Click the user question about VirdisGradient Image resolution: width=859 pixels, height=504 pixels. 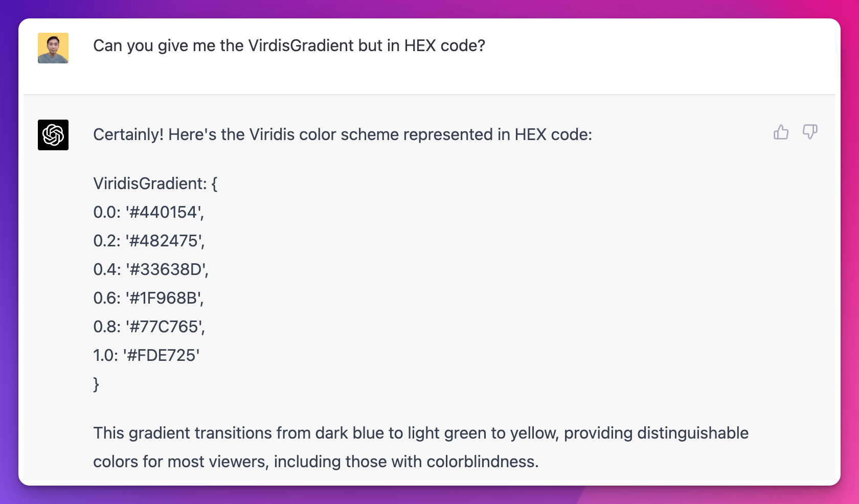pos(289,46)
